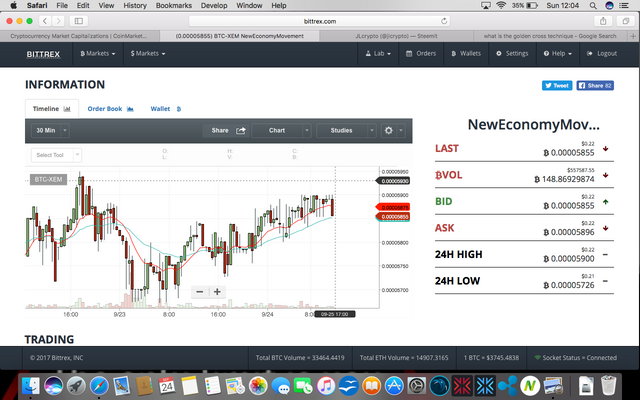Open a new Safari tab with plus
This screenshot has height=400, width=640.
coord(633,36)
